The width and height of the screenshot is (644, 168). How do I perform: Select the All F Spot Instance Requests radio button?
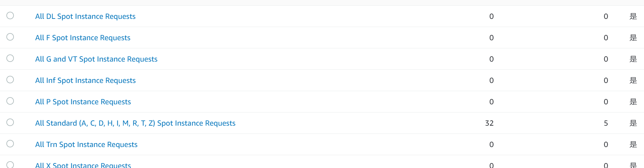coord(10,37)
